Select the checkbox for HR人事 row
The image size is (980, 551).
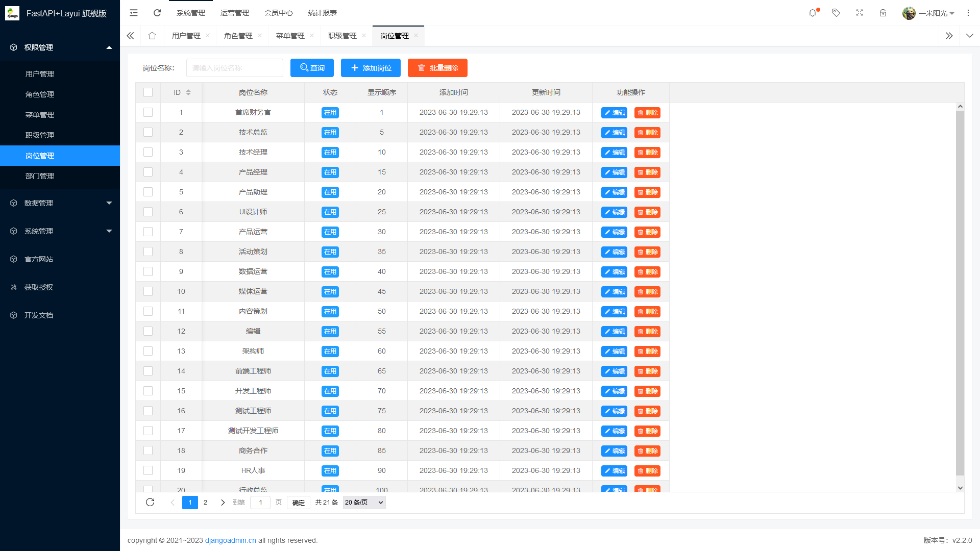tap(148, 470)
